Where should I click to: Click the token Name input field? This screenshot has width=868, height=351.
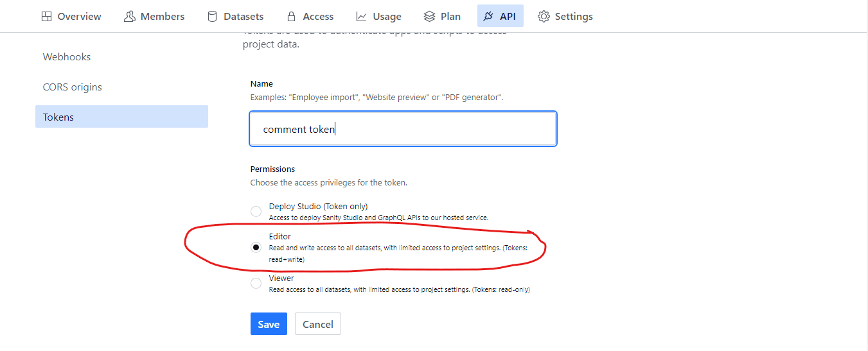tap(403, 129)
